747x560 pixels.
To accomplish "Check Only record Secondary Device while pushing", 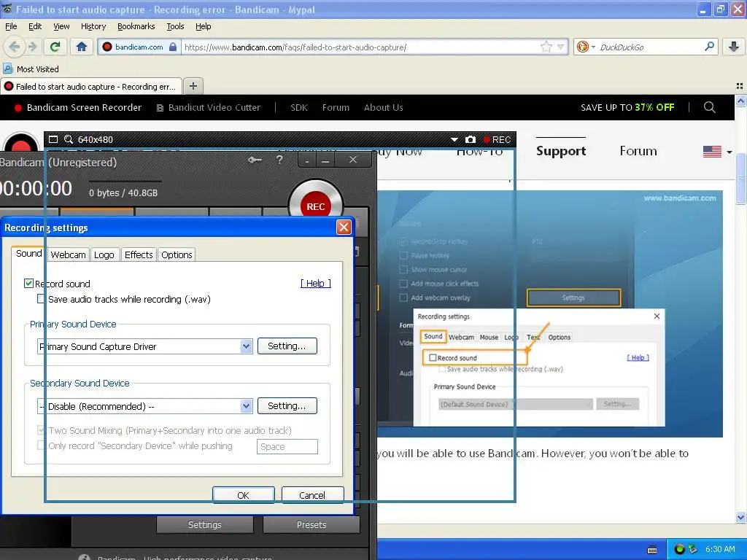I will (42, 446).
